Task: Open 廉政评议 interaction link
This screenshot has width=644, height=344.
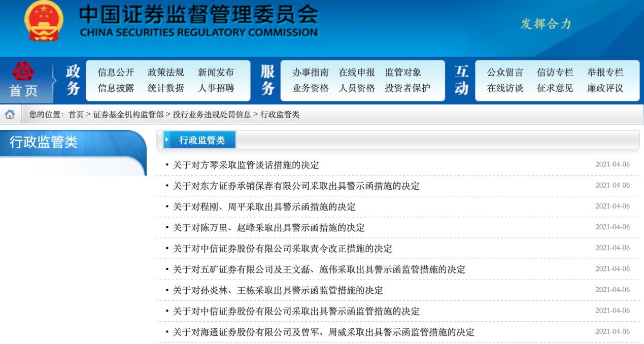Action: pos(605,88)
